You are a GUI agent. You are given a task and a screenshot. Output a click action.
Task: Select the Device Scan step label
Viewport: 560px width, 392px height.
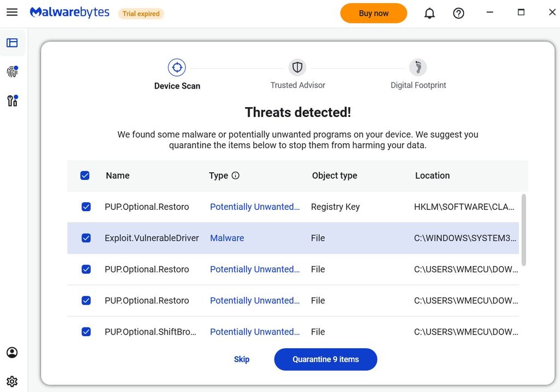point(177,86)
